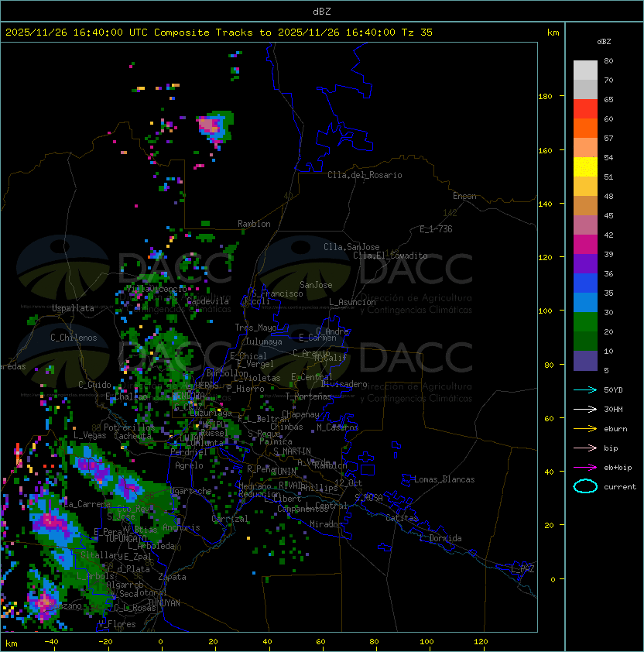Click the 120 km tick on horizontal axis
This screenshot has width=644, height=652.
(481, 642)
